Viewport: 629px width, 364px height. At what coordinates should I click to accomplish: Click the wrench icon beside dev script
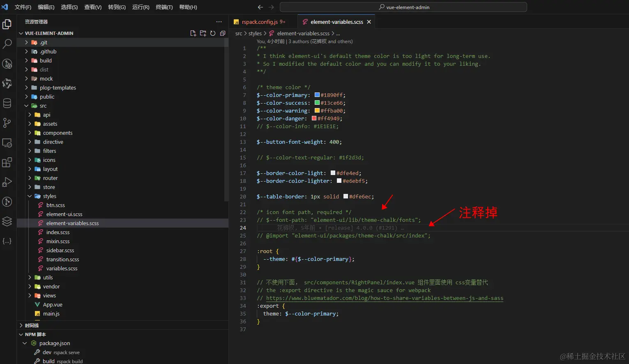click(x=37, y=352)
